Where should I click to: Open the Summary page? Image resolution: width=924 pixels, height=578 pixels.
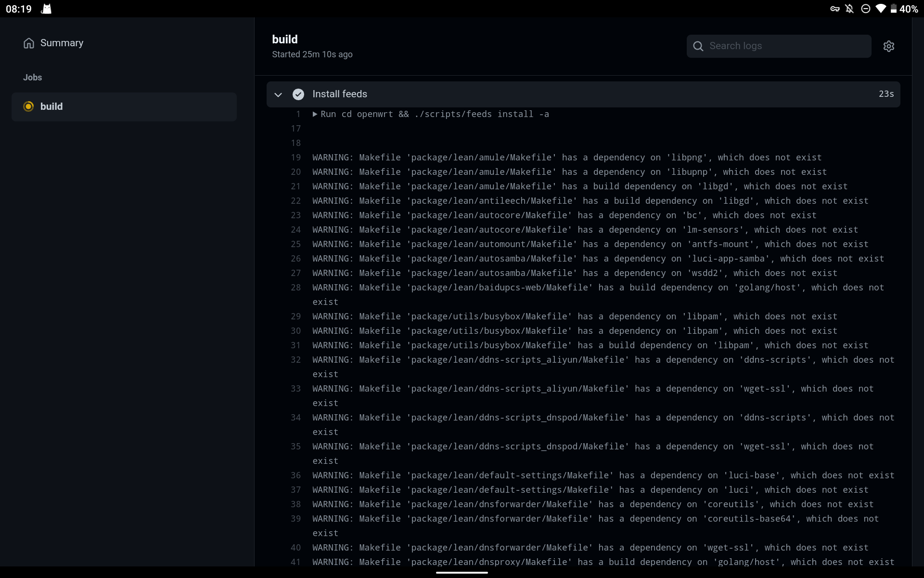(61, 43)
